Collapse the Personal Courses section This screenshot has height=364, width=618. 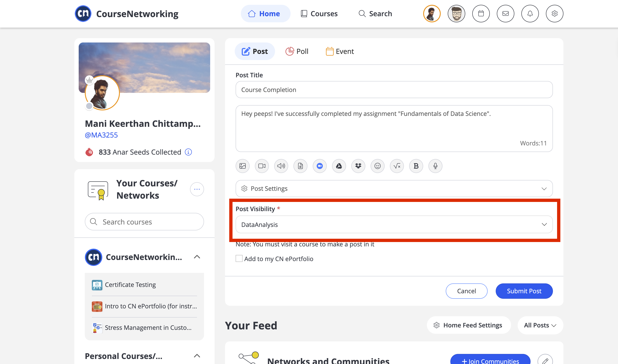[x=197, y=356]
